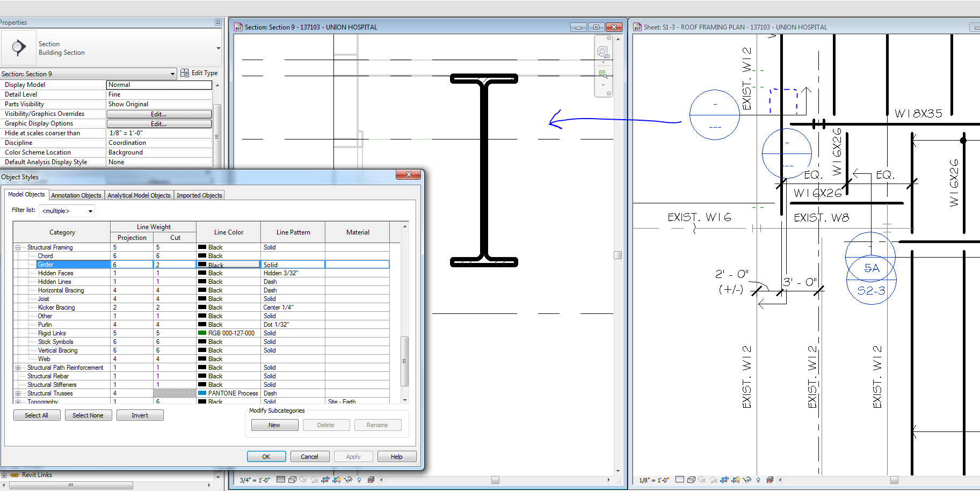
Task: Open the scale 1/8" = 1'-0" selector
Action: tap(654, 480)
